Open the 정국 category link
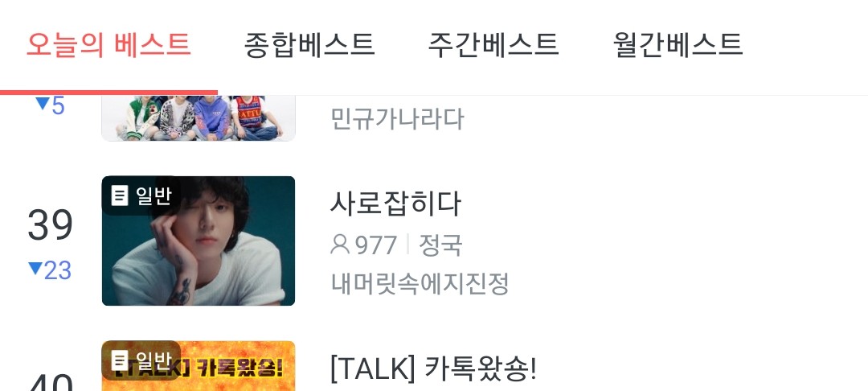The height and width of the screenshot is (391, 868). pos(440,245)
